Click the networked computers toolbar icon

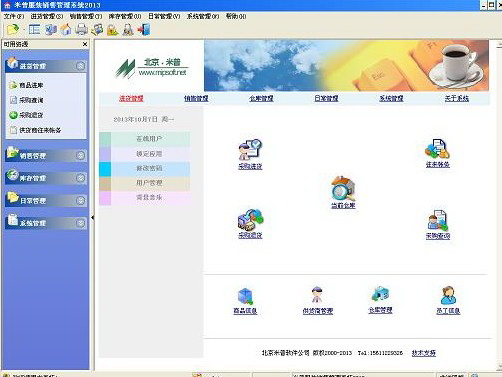point(51,30)
